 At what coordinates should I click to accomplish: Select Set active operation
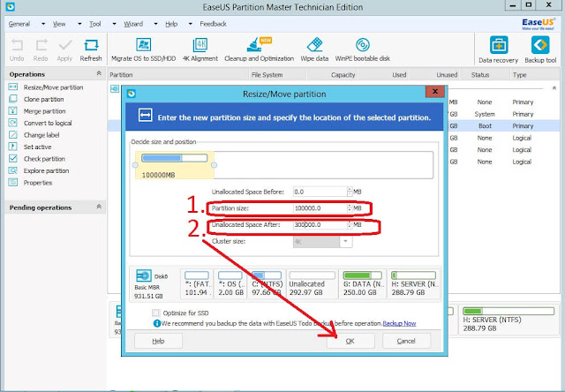click(x=37, y=147)
